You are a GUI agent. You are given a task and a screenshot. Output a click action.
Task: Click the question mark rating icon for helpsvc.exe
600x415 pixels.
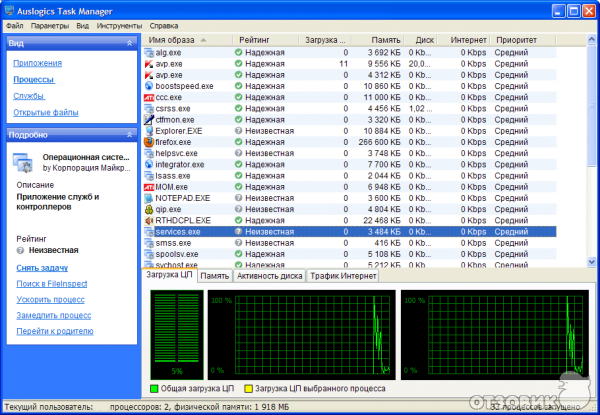(x=239, y=153)
